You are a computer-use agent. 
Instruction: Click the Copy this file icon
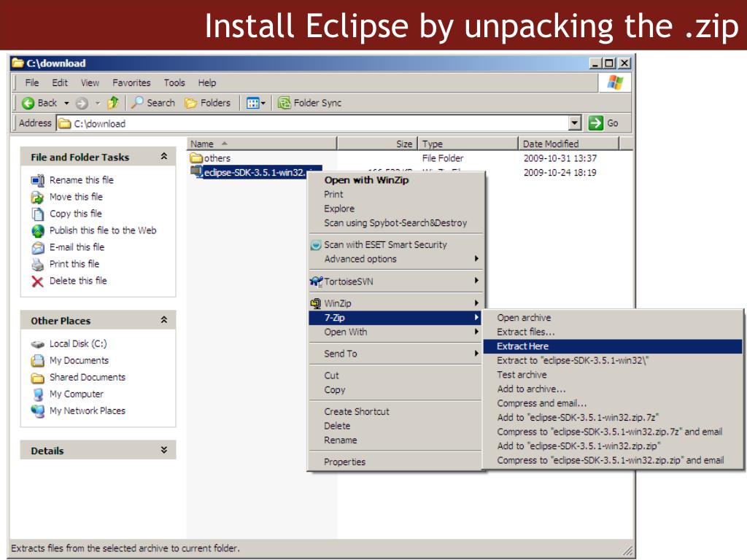coord(38,214)
